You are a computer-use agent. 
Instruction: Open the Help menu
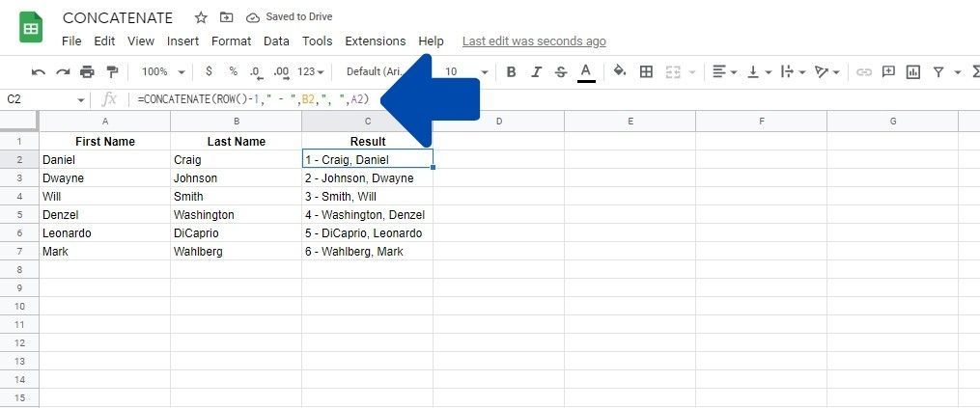(x=431, y=41)
